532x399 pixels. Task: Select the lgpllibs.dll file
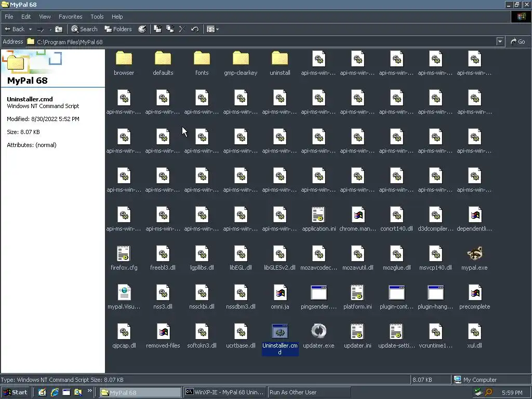pos(202,258)
